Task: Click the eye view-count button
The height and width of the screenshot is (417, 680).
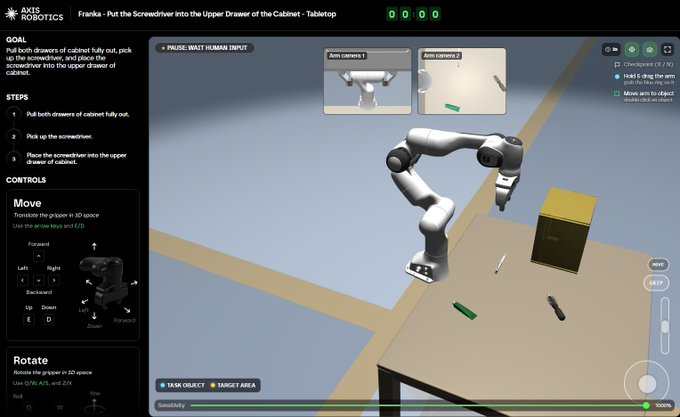Action: coord(611,49)
